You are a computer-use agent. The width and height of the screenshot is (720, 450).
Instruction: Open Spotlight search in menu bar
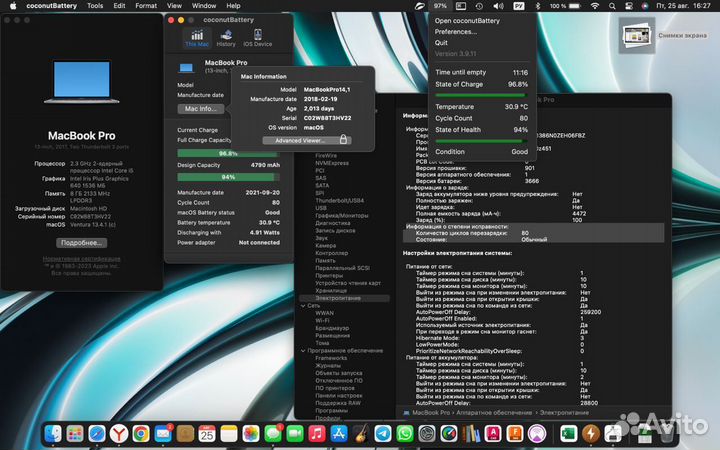pos(612,6)
